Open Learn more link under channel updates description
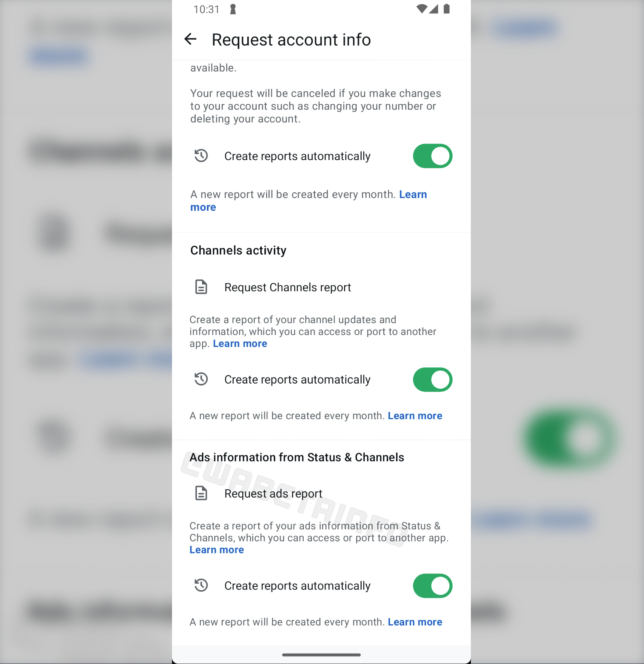The image size is (644, 664). click(x=240, y=344)
